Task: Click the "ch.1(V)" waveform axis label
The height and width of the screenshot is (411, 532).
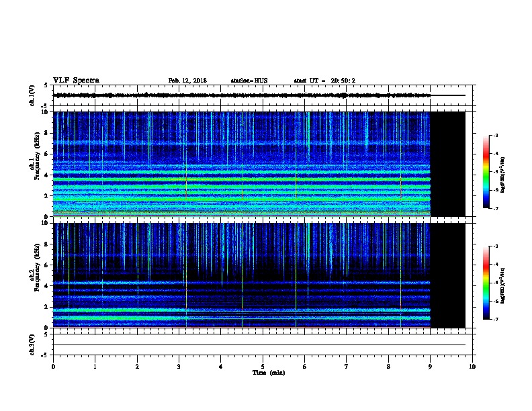Action: click(32, 95)
